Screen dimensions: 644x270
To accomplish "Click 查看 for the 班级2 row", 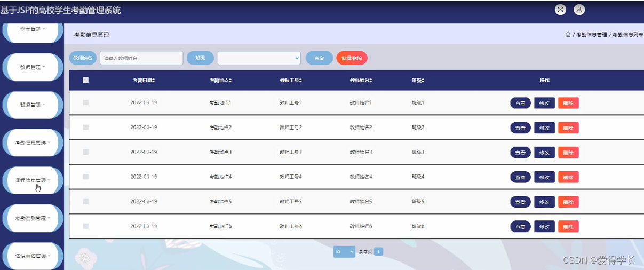I will (x=520, y=128).
